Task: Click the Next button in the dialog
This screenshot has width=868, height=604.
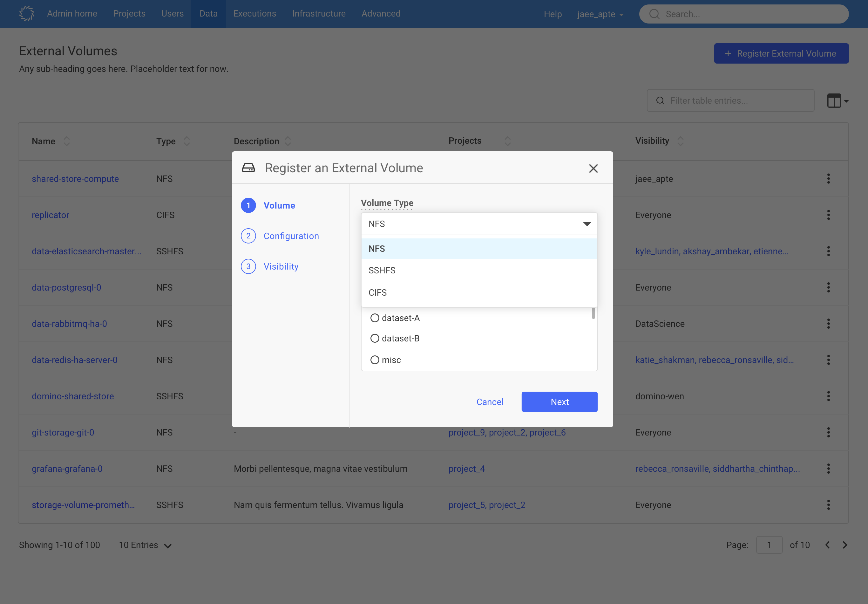Action: click(x=559, y=402)
